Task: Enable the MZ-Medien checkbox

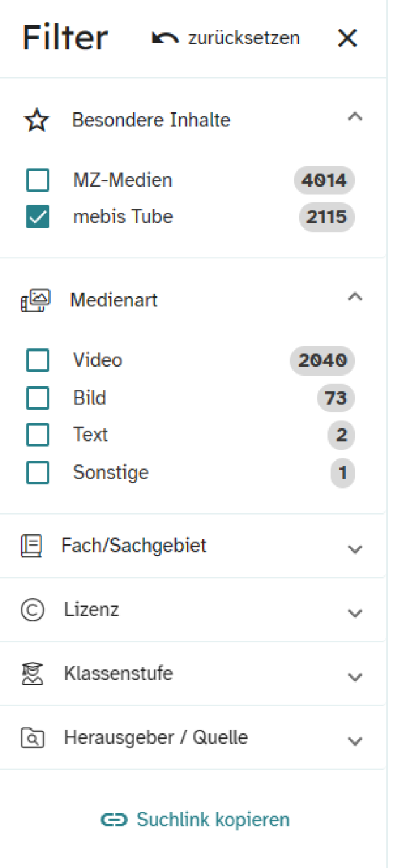Action: tap(38, 181)
